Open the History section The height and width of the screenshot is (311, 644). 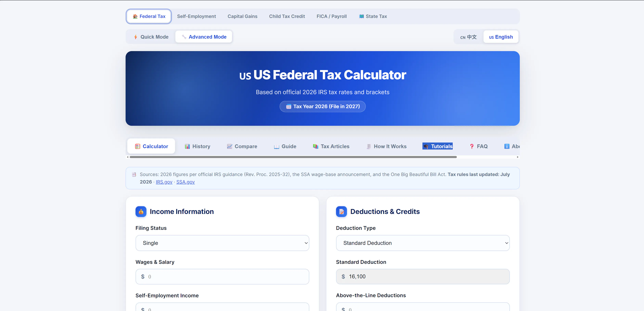[x=197, y=146]
